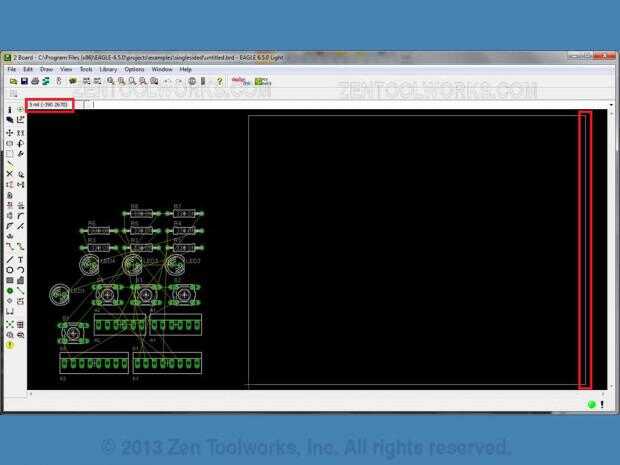Click the Stop command icon
Viewport: 620px width, 465px height.
click(192, 81)
